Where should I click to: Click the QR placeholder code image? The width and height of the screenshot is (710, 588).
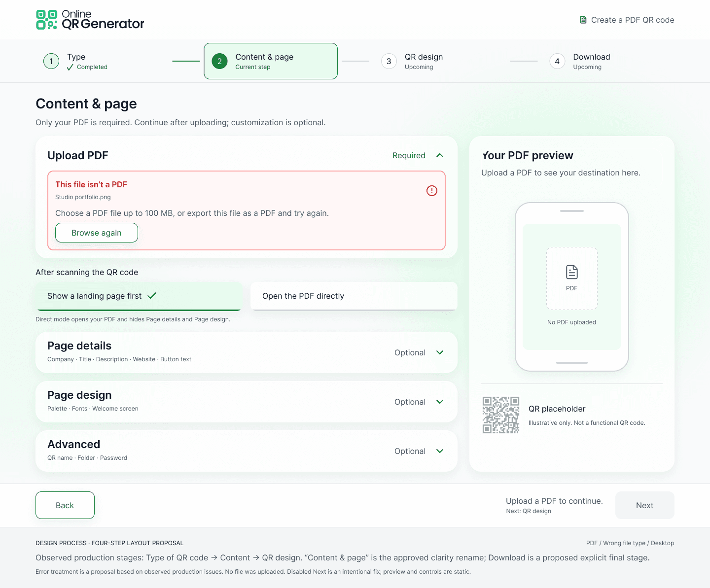click(501, 415)
